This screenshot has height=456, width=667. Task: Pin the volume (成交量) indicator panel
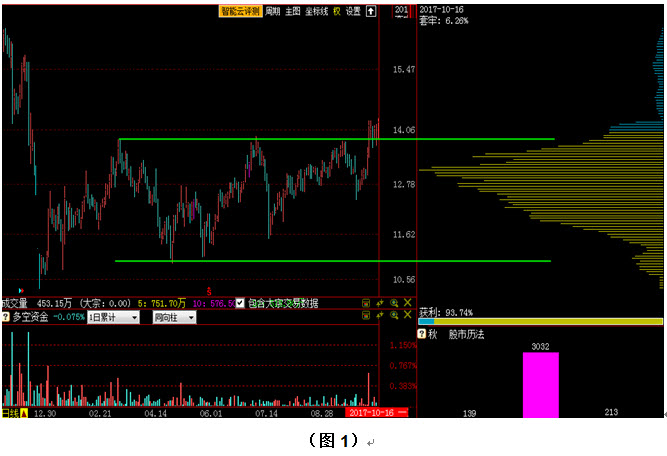tap(381, 303)
